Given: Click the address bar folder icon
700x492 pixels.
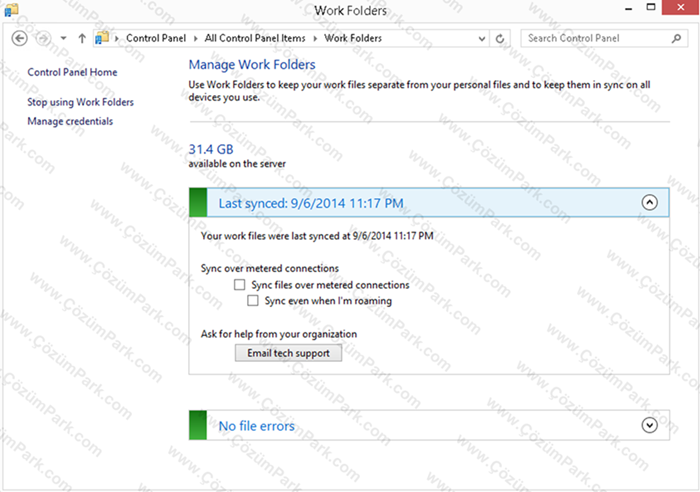Looking at the screenshot, I should tap(102, 38).
